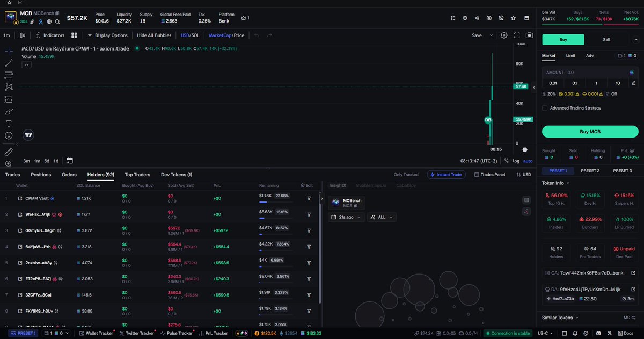Select the ruler measure tool
Viewport: 644px width, 339px height.
[9, 152]
